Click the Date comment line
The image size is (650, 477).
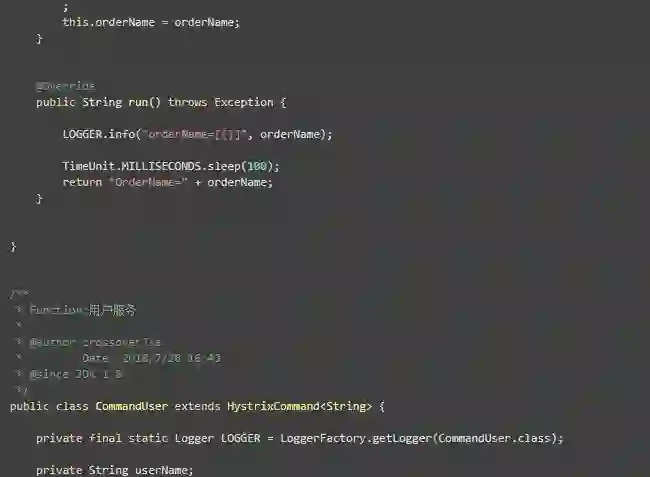(x=151, y=358)
